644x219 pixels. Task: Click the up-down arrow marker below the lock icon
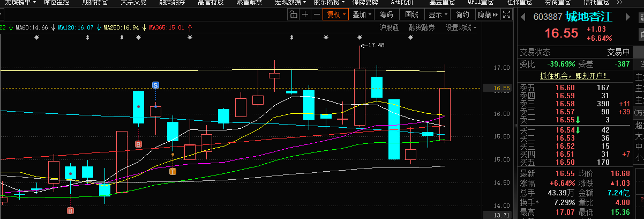(x=291, y=38)
